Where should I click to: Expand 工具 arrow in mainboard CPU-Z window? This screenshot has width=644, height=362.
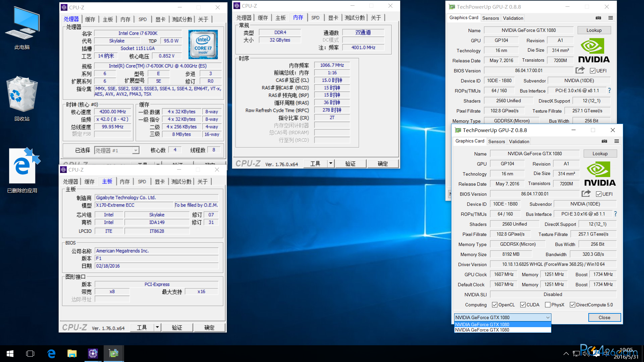(x=157, y=327)
